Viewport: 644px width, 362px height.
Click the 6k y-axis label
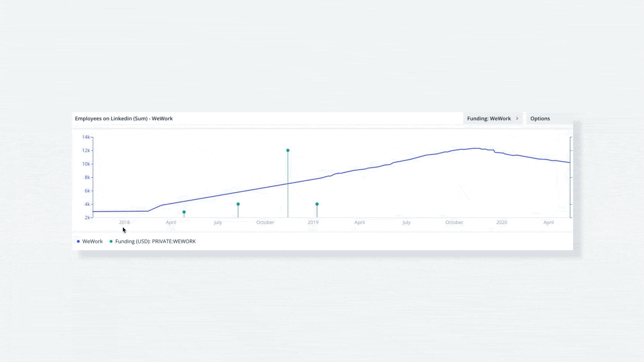(x=86, y=191)
